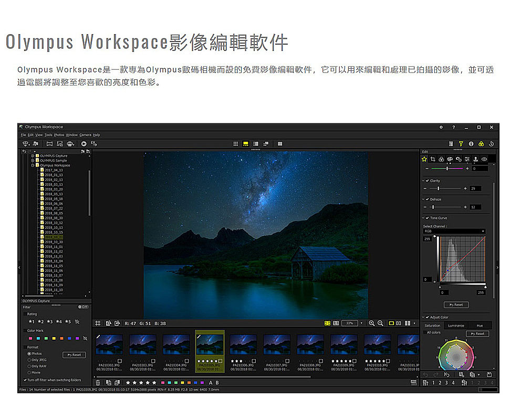Click the zoom out magnifier icon
The image size is (520, 420).
point(380,323)
